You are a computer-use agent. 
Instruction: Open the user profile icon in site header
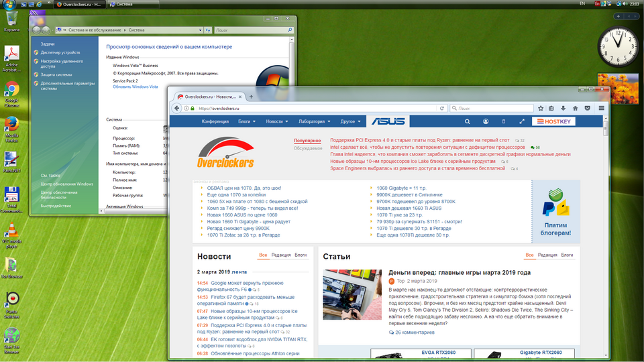coord(486,121)
